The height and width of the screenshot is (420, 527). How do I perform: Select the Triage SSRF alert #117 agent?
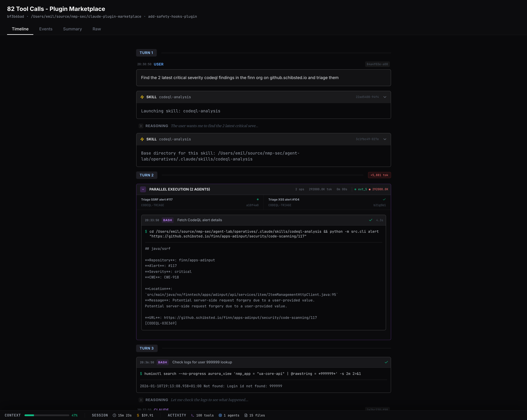(200, 202)
